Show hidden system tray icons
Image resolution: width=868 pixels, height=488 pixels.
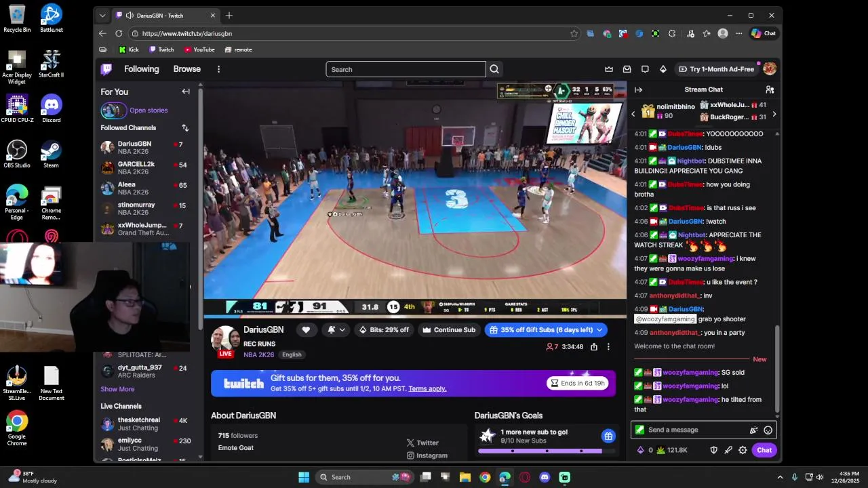(x=780, y=477)
